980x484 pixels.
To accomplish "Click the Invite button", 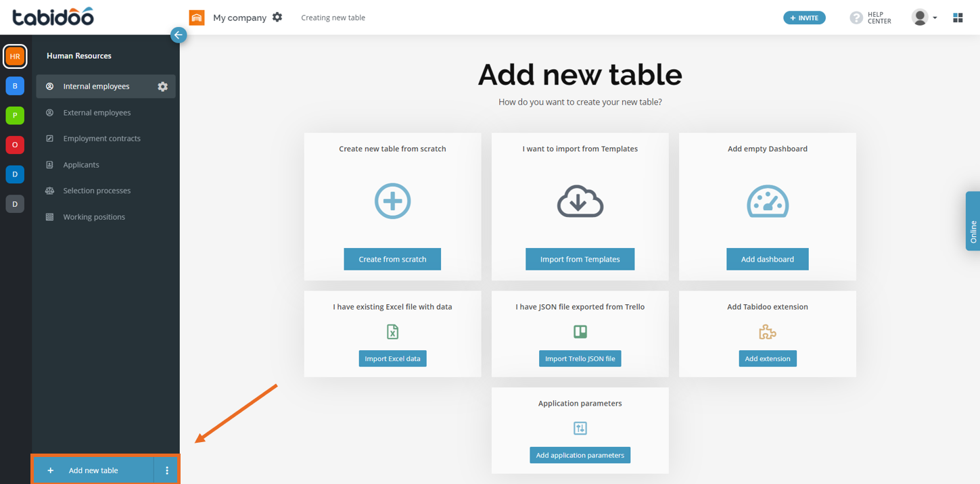I will pyautogui.click(x=804, y=18).
